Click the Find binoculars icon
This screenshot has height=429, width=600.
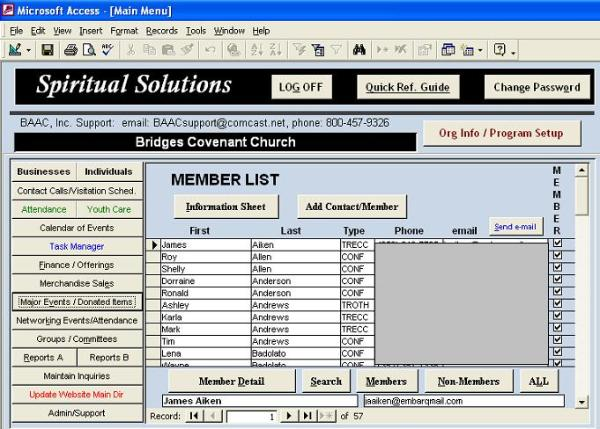359,50
